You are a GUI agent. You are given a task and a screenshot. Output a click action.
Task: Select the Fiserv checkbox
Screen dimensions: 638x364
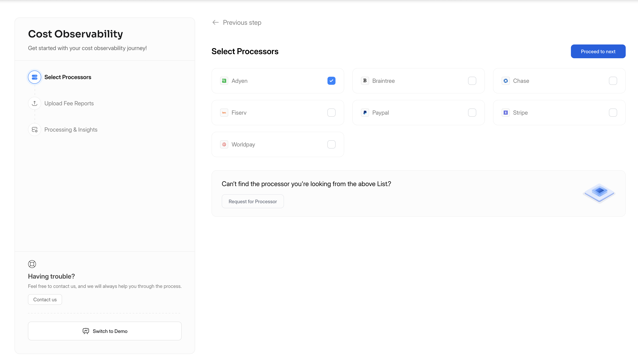[x=331, y=113]
